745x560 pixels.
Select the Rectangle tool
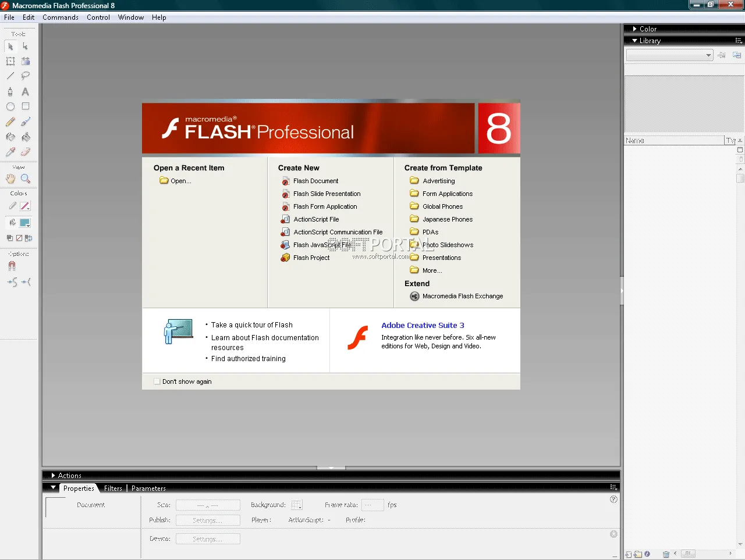[x=25, y=106]
